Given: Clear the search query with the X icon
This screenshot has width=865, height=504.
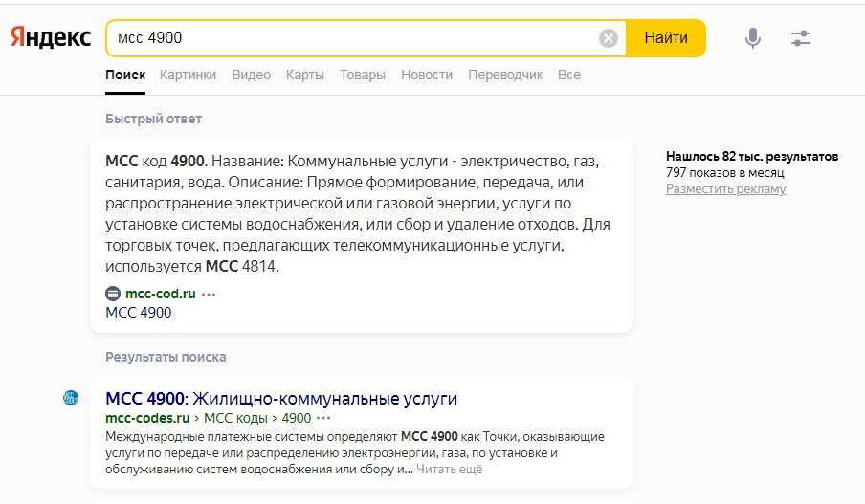Looking at the screenshot, I should tap(608, 38).
